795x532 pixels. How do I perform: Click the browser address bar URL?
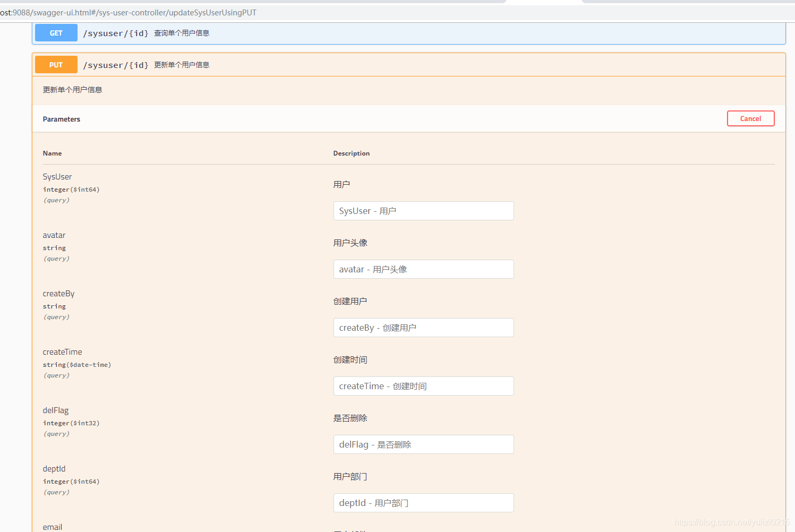click(129, 13)
